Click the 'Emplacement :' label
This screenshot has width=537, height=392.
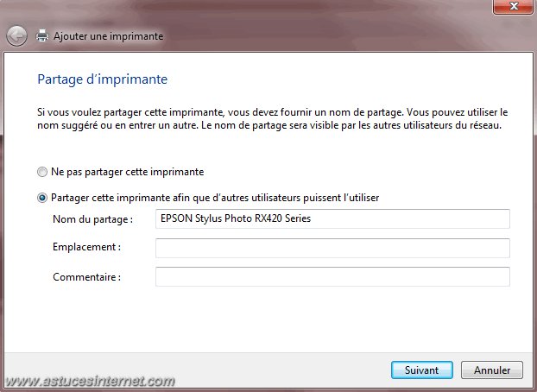86,247
